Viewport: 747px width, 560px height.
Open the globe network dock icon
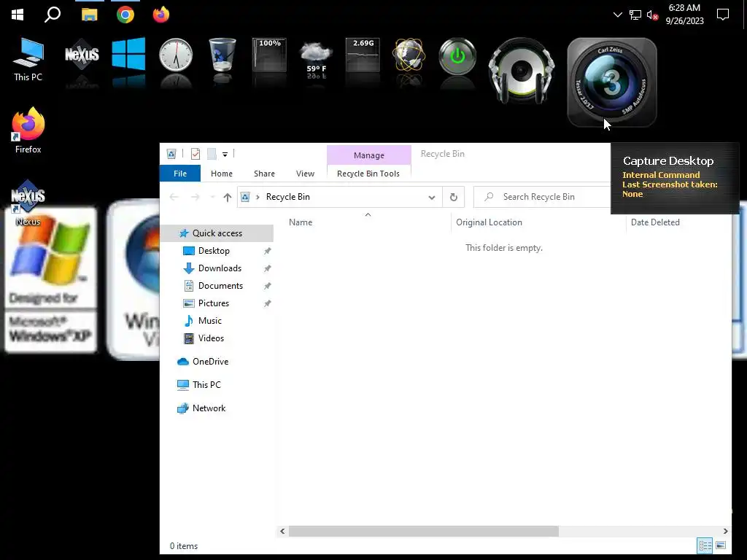coord(409,54)
